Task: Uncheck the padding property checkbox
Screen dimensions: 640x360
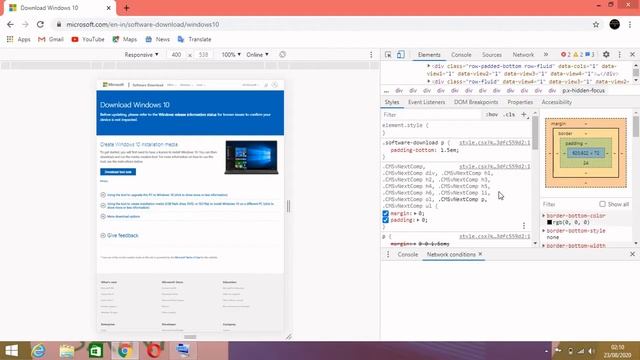Action: tap(385, 220)
